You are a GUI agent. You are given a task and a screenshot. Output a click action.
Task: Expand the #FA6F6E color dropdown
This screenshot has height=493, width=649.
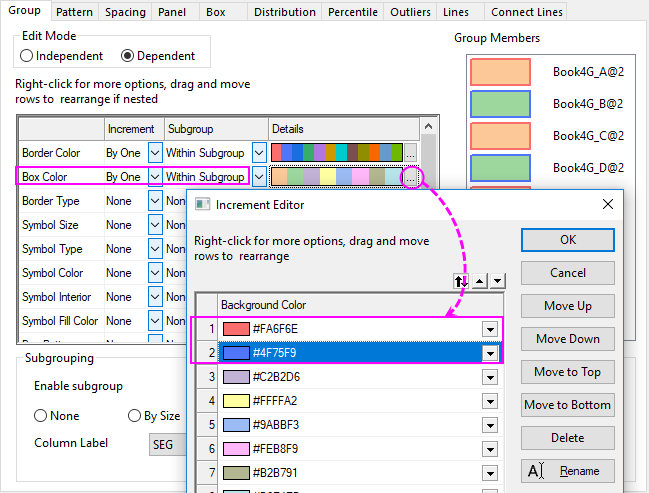click(x=490, y=329)
